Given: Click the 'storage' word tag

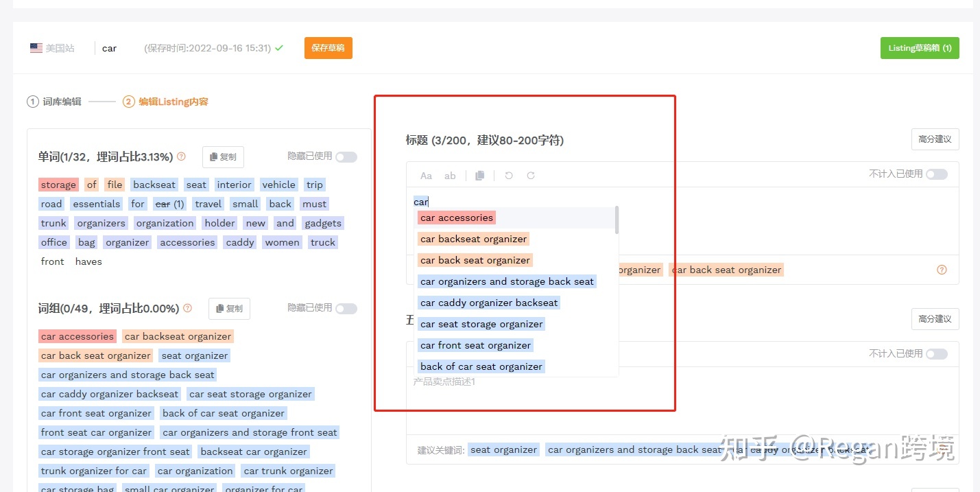Looking at the screenshot, I should 58,185.
